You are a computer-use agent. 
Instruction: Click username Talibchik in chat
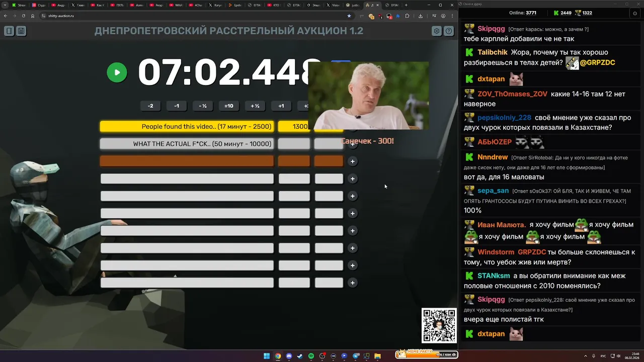pos(493,52)
